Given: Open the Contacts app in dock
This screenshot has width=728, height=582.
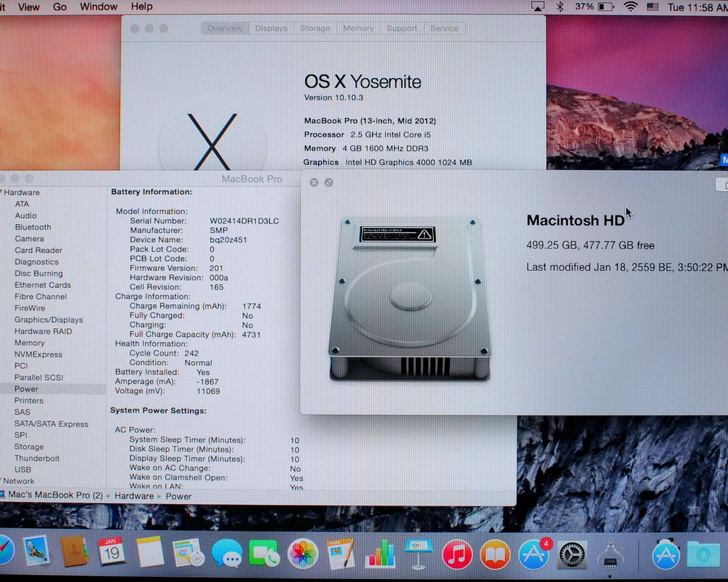Looking at the screenshot, I should pyautogui.click(x=74, y=552).
